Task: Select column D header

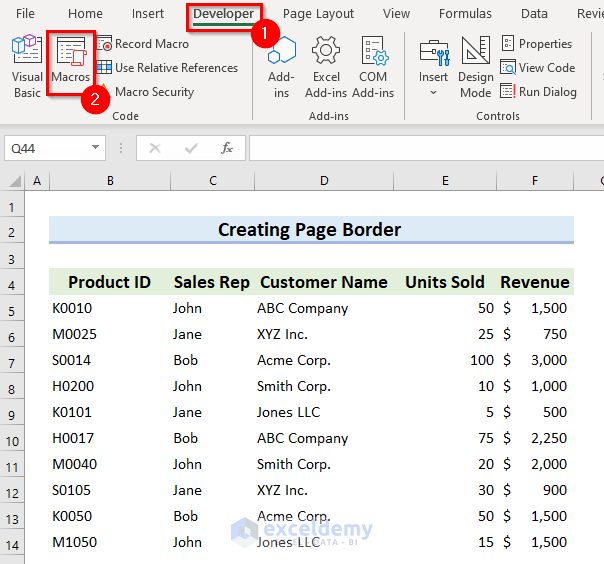Action: point(324,181)
